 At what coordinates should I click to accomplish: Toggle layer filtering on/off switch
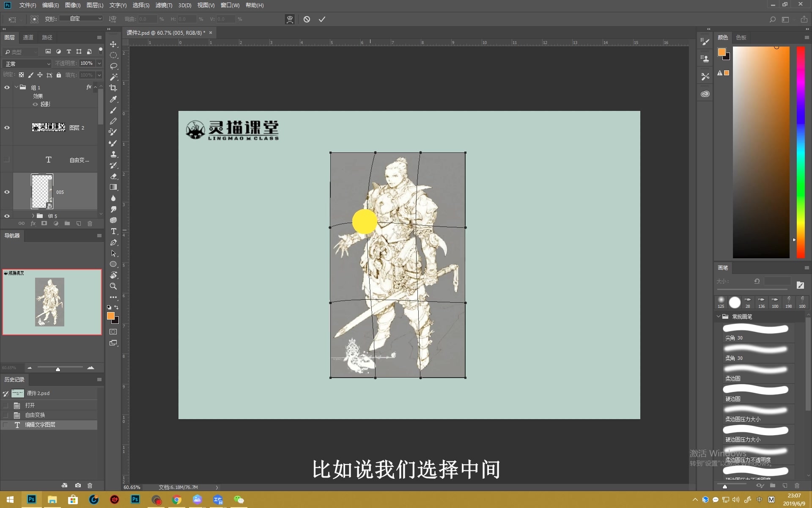tap(100, 51)
